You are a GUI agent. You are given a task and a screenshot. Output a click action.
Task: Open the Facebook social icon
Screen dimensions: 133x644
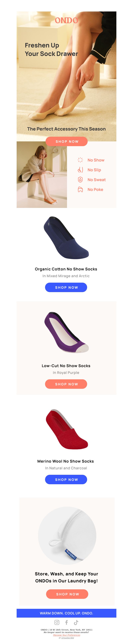click(x=66, y=622)
